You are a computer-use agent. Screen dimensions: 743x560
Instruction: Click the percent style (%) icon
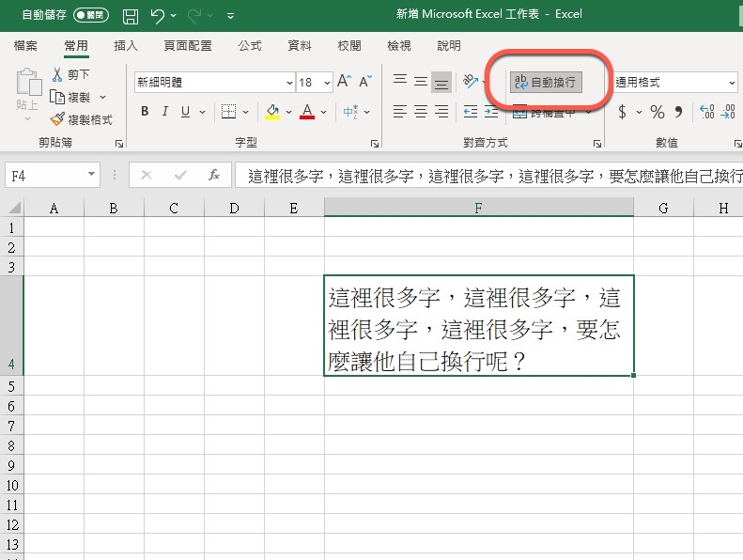tap(657, 112)
